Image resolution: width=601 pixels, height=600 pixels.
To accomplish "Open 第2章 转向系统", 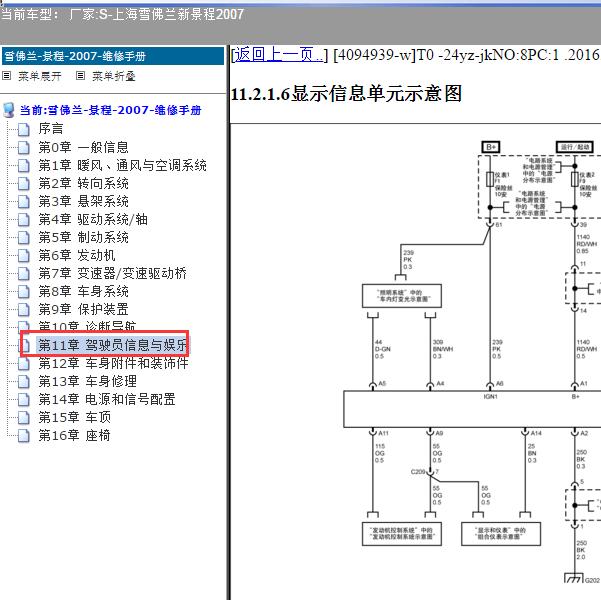I will pyautogui.click(x=83, y=183).
